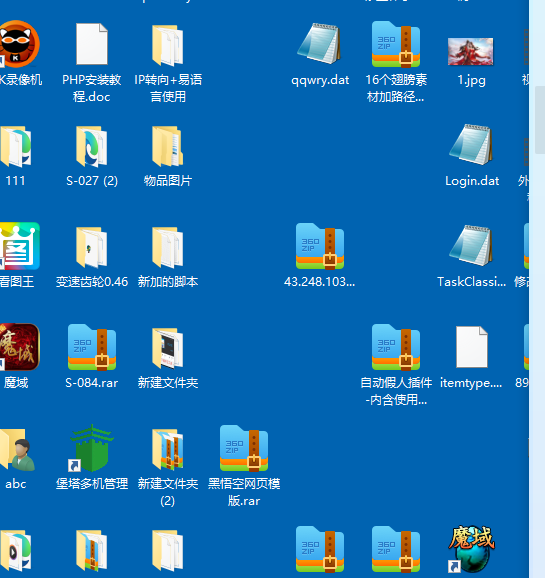Viewport: 545px width, 578px height.
Task: Select the Login.dat file
Action: pyautogui.click(x=471, y=144)
